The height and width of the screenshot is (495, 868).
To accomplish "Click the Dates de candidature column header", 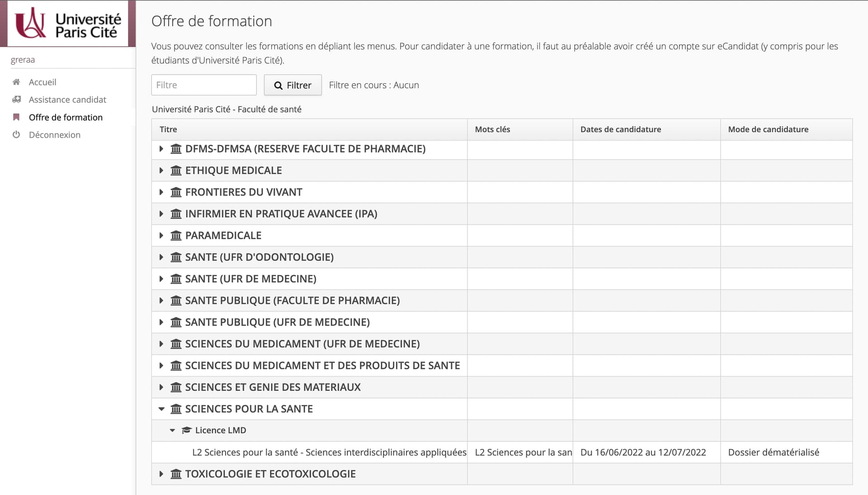I will pos(646,129).
